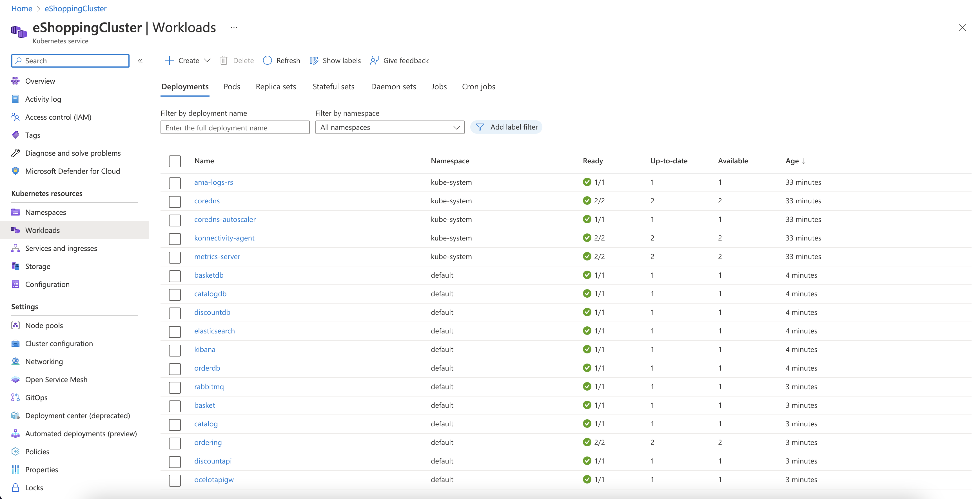Open the Networking icon
The height and width of the screenshot is (499, 980).
click(15, 361)
